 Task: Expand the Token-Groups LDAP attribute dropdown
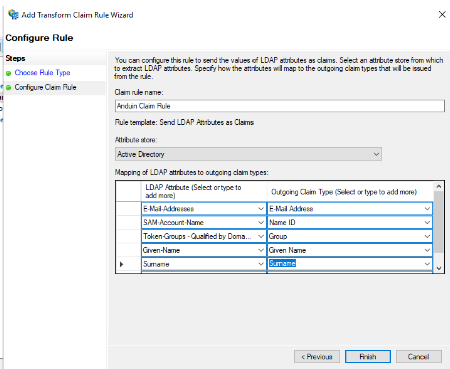[x=261, y=236]
